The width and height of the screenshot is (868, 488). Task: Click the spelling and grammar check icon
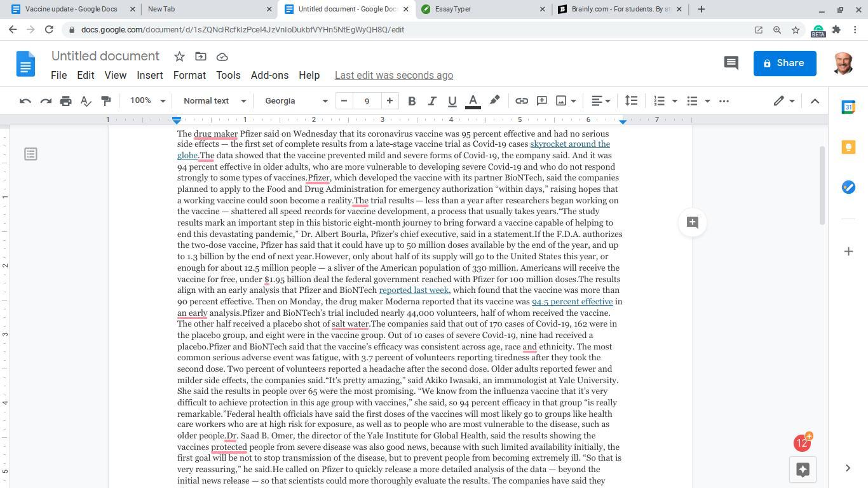click(86, 101)
